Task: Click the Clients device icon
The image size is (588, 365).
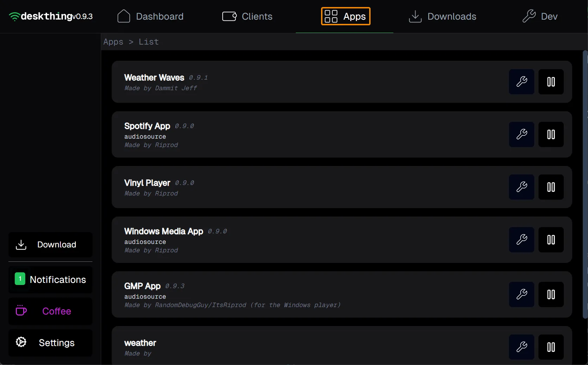Action: (229, 16)
